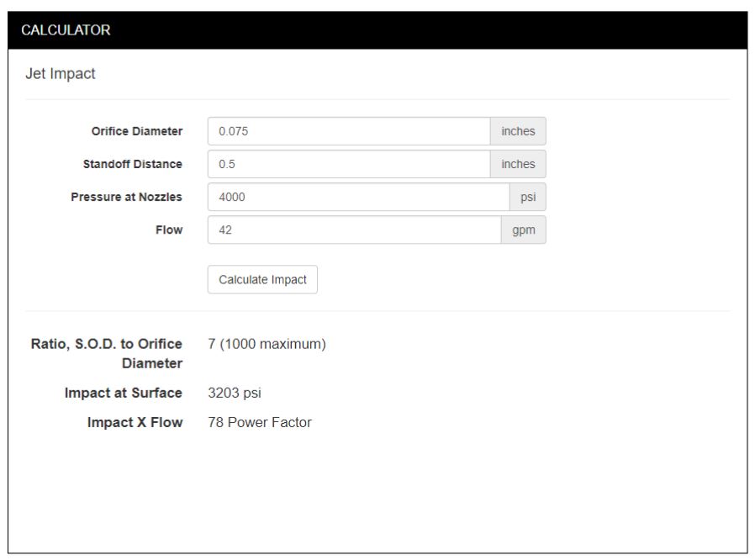Click the inches unit beside Standoff Distance
The width and height of the screenshot is (755, 560).
(x=518, y=164)
